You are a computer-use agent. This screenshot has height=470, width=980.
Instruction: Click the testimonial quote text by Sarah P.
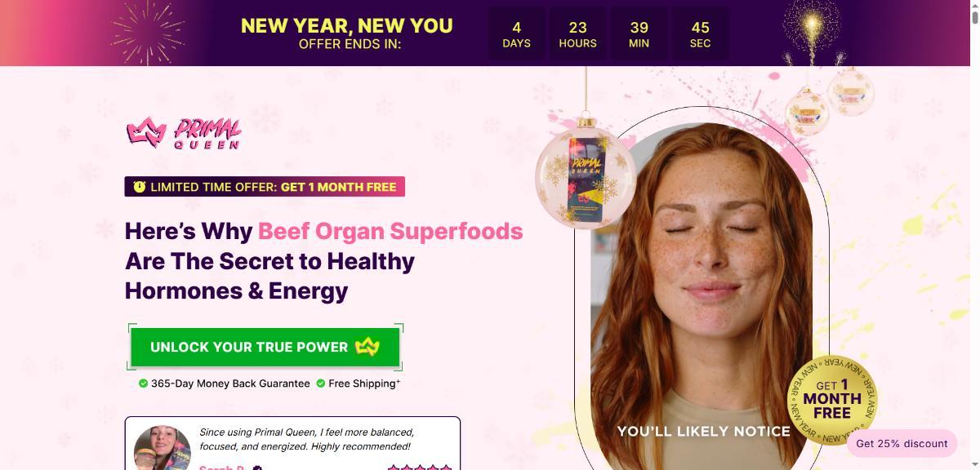coord(306,439)
